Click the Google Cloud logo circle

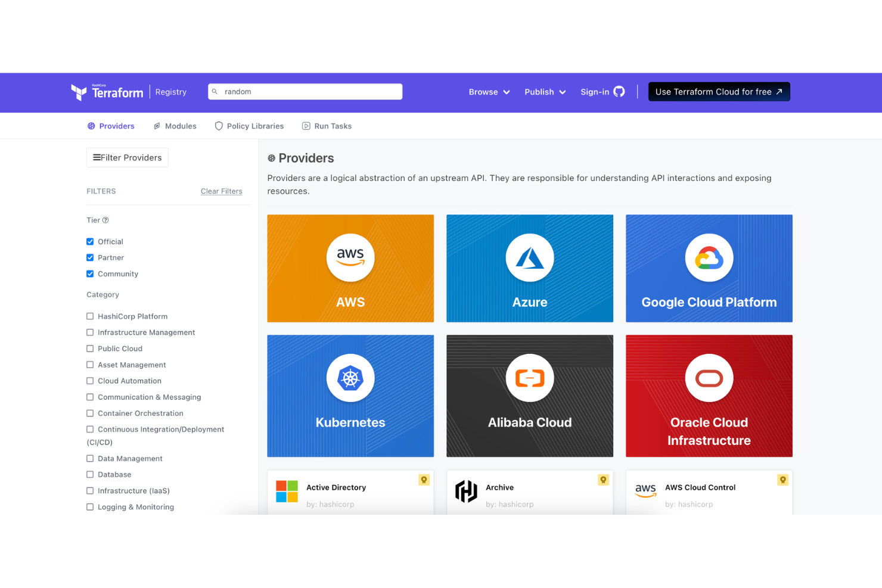[709, 258]
